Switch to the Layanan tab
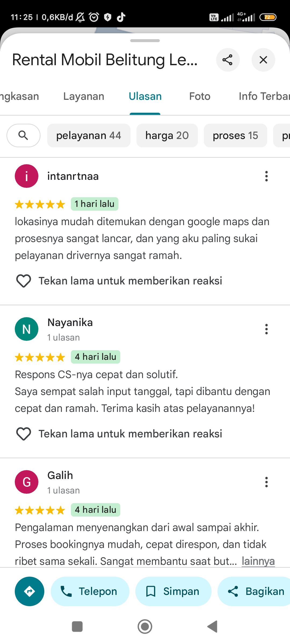290x644 pixels. pyautogui.click(x=84, y=96)
